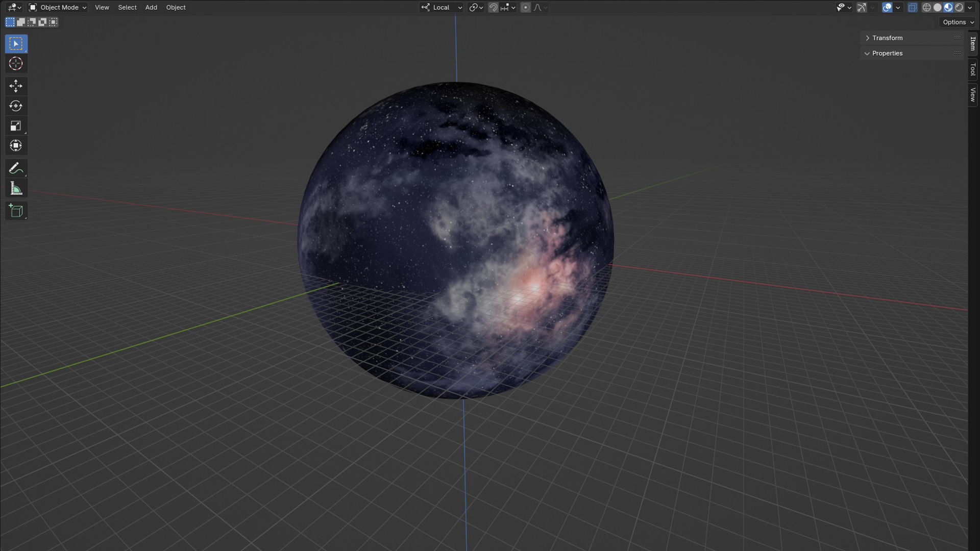The width and height of the screenshot is (980, 551).
Task: Select the Move tool
Action: pos(16,86)
